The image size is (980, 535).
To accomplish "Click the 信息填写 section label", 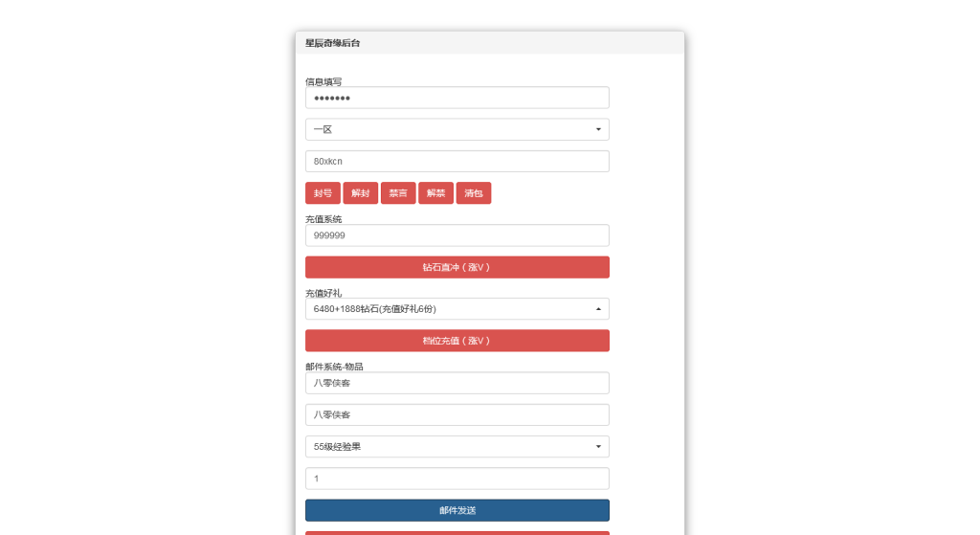I will [323, 82].
